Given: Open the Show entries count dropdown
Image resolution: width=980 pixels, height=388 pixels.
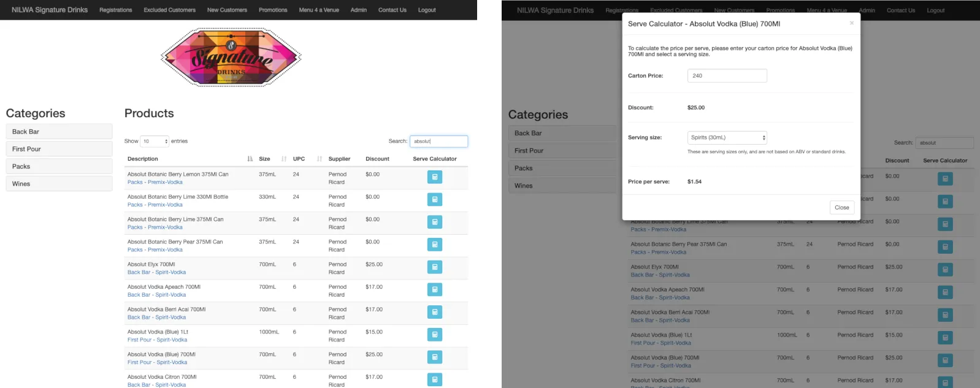Looking at the screenshot, I should [x=155, y=141].
